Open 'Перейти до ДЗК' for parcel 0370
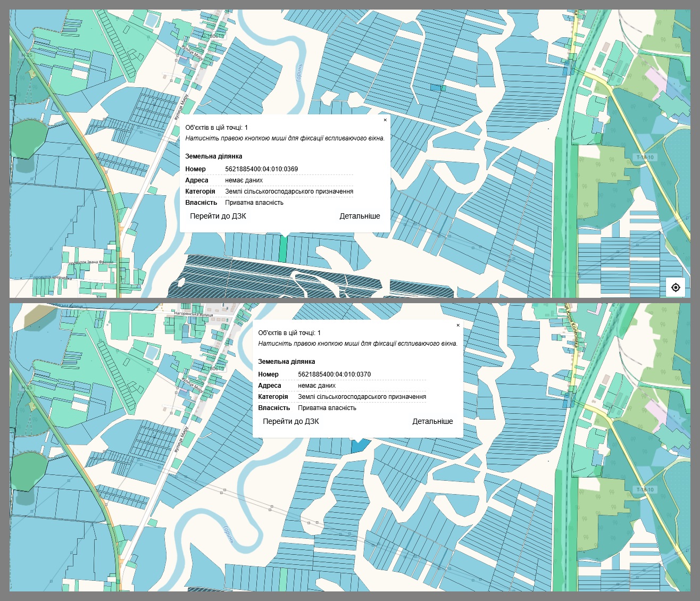Image resolution: width=700 pixels, height=601 pixels. tap(290, 421)
